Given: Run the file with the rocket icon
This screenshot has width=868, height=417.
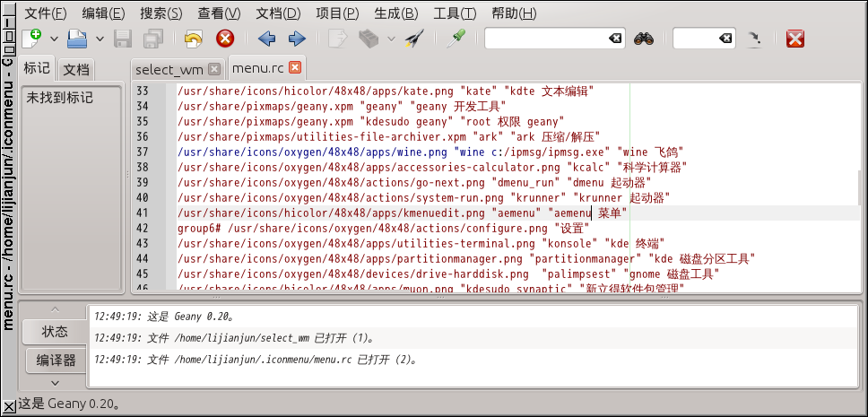Looking at the screenshot, I should 413,39.
